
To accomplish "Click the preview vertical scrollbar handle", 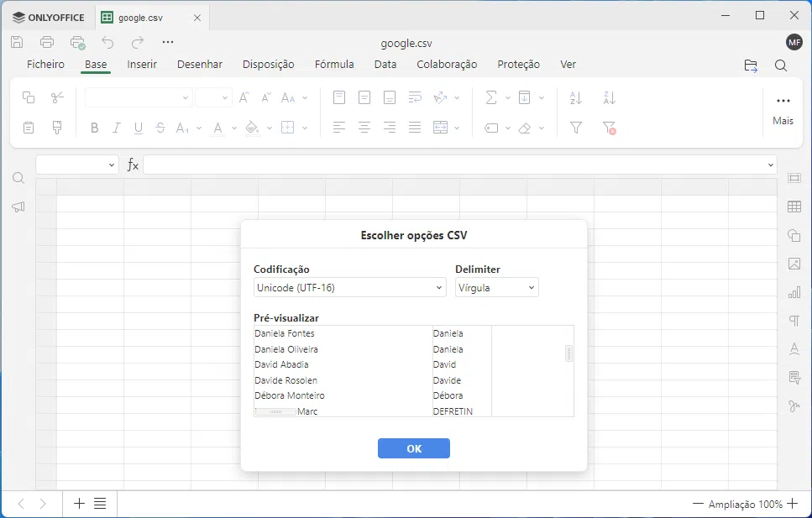I will pyautogui.click(x=569, y=353).
